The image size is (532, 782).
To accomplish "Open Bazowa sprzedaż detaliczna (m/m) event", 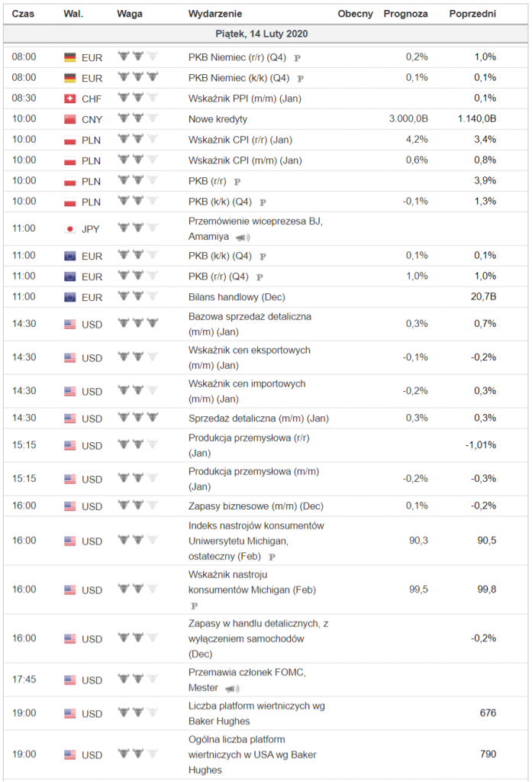I will pyautogui.click(x=250, y=324).
